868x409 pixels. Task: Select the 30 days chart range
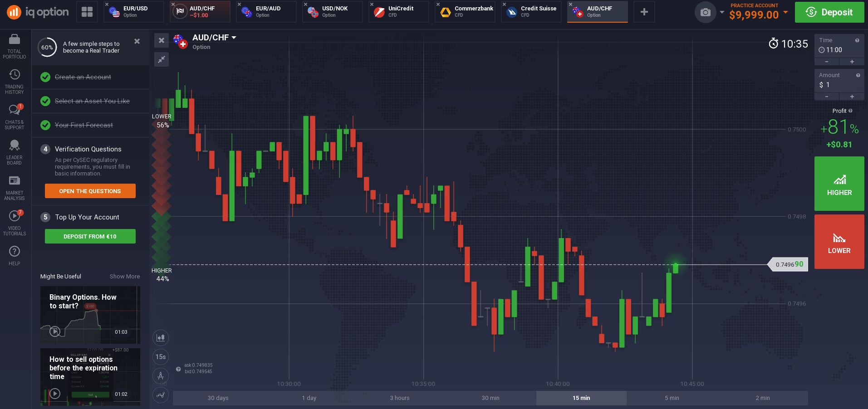[218, 398]
